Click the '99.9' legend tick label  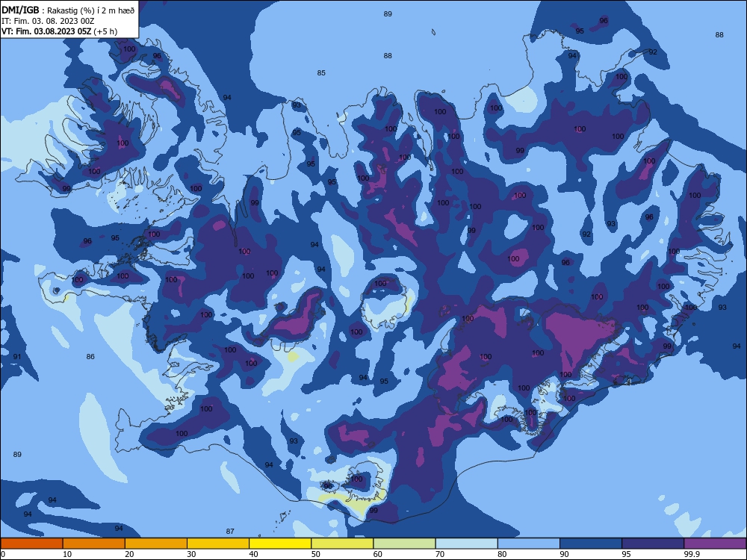[x=692, y=554]
